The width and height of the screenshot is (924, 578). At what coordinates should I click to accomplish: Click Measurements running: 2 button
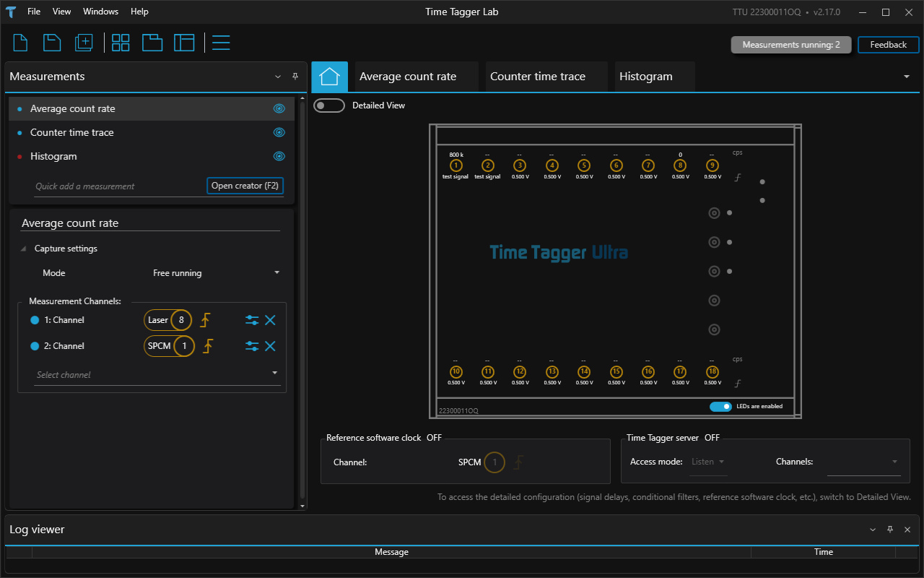coord(791,45)
